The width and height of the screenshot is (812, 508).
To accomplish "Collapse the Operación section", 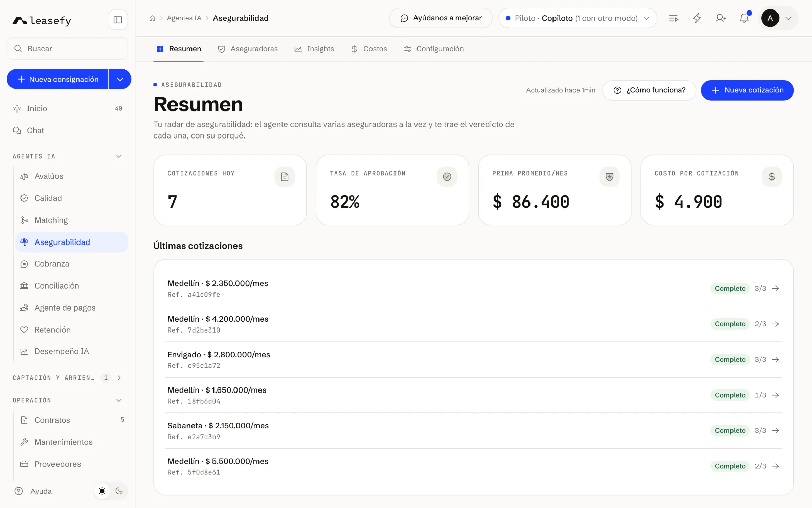I will click(119, 400).
